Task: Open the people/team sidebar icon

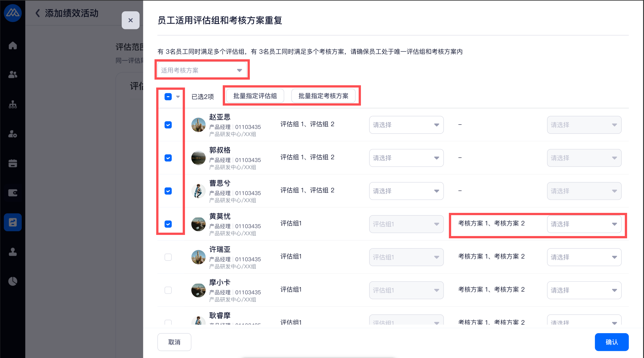Action: click(13, 75)
